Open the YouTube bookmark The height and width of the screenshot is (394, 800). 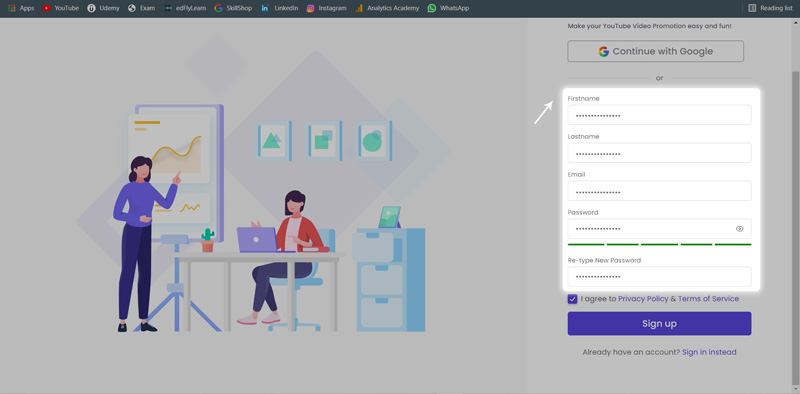[61, 8]
